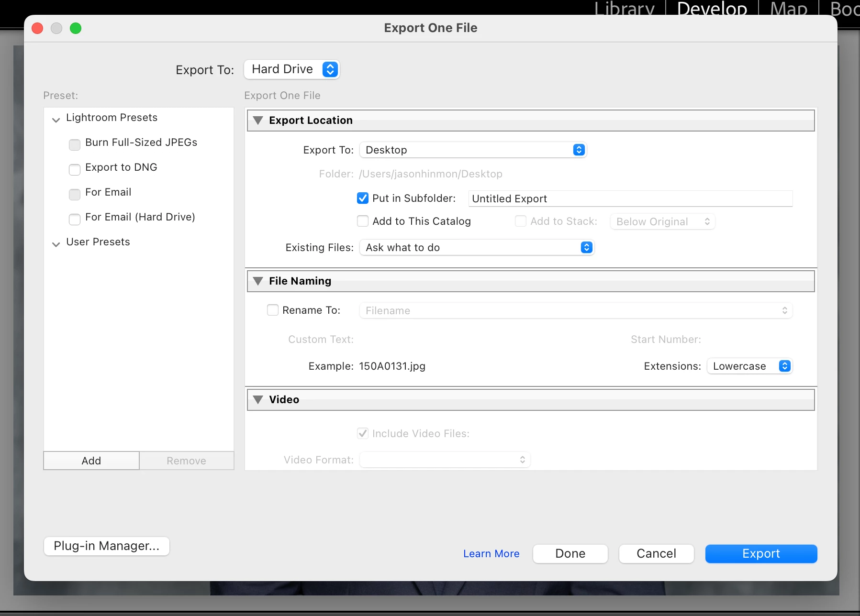
Task: Check the For Email (Hard Drive) preset box
Action: point(75,219)
